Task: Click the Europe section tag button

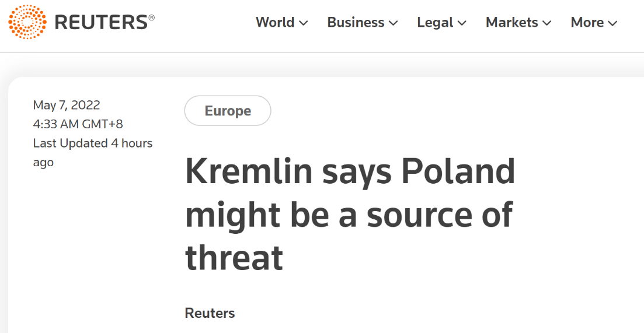Action: (228, 111)
